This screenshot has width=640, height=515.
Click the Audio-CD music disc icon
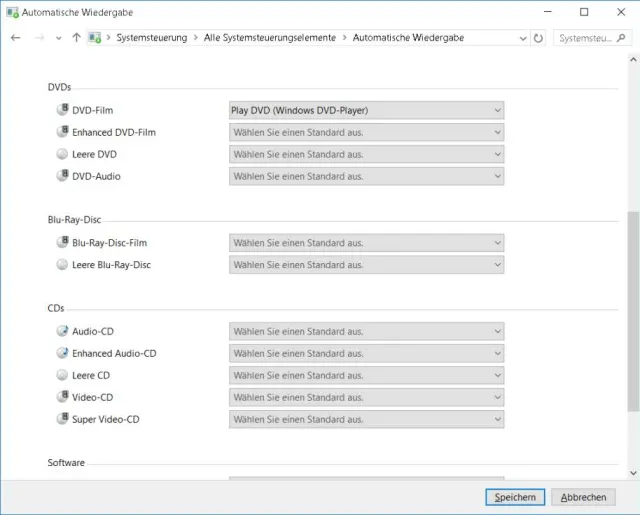click(x=63, y=331)
